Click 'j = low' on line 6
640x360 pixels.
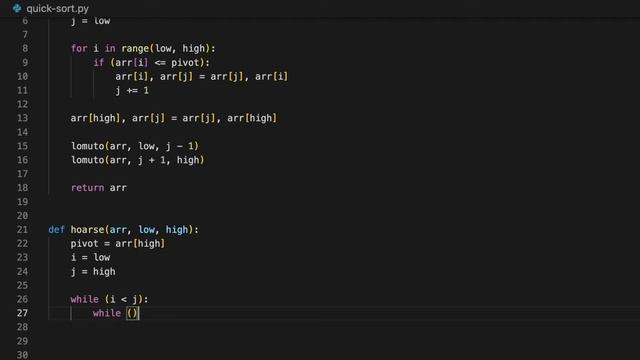(x=90, y=21)
